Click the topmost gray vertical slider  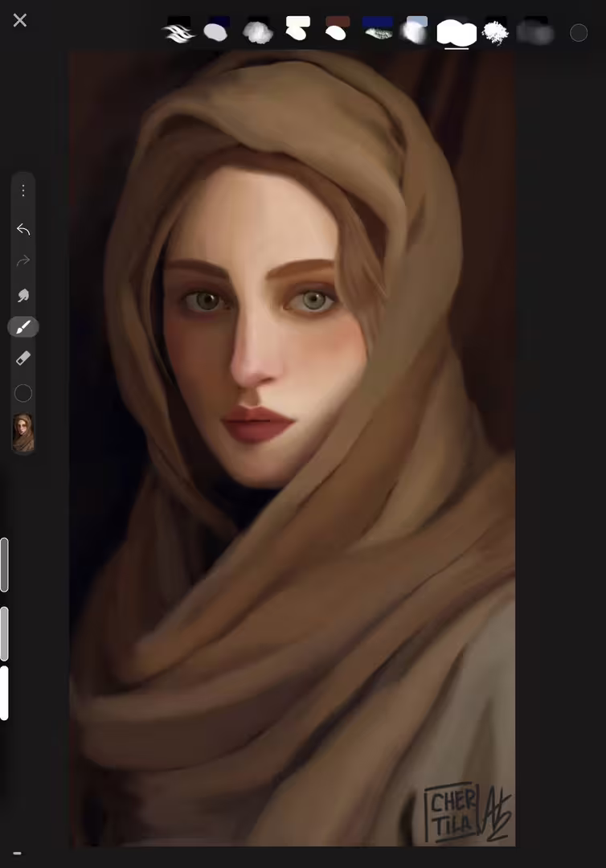(x=5, y=565)
